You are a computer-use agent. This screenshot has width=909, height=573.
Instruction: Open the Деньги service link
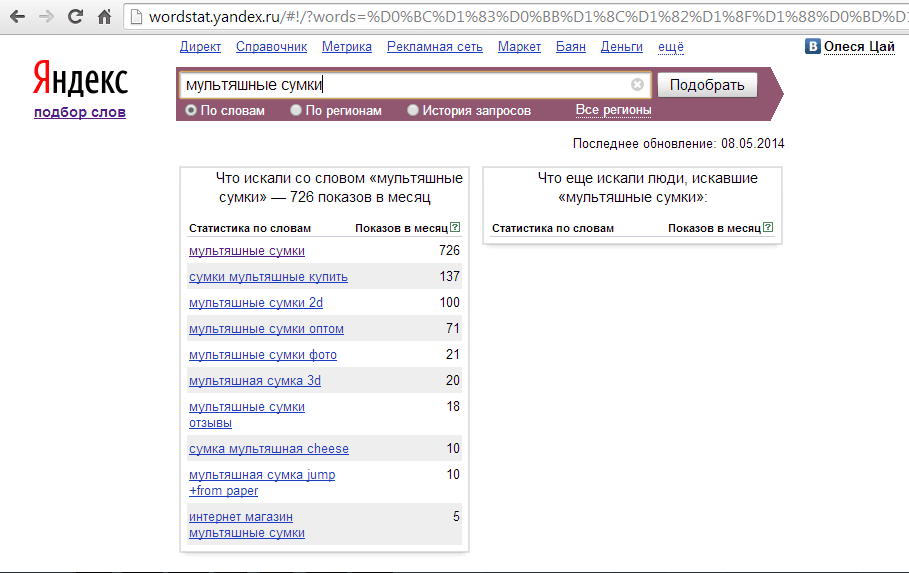621,47
